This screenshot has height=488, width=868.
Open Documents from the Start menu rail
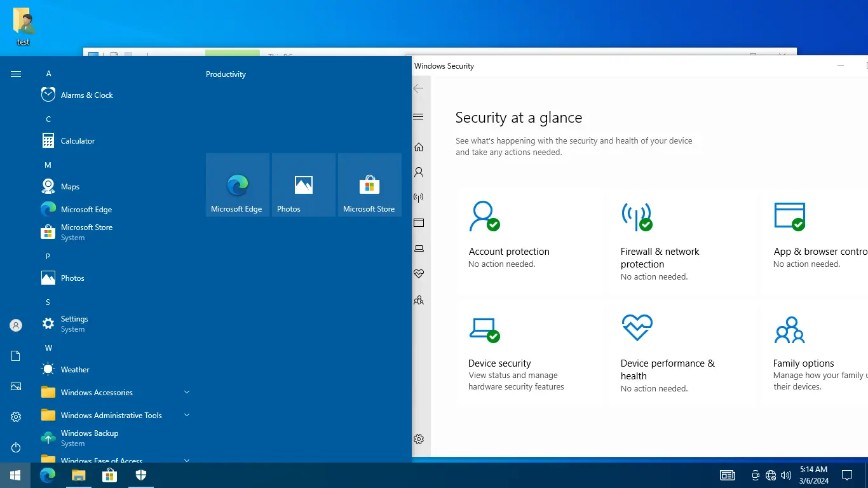[x=16, y=356]
